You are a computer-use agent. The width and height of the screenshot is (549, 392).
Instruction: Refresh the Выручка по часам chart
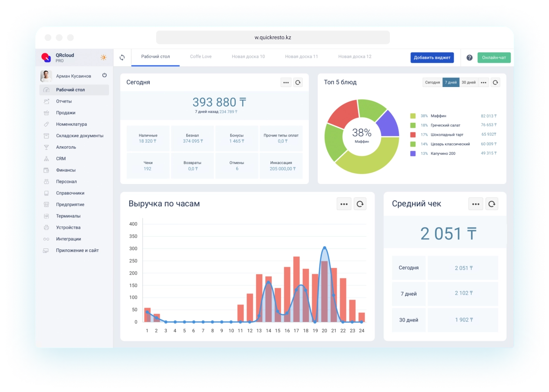pos(360,204)
